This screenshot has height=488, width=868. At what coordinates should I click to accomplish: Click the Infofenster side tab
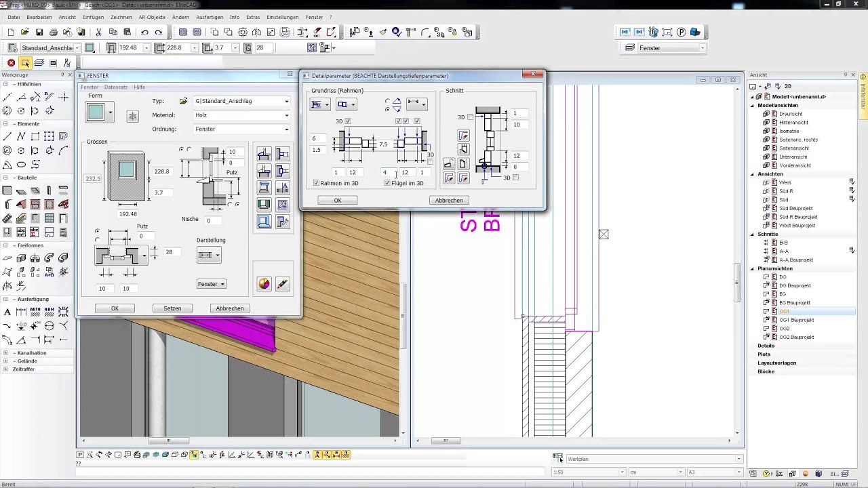click(863, 96)
